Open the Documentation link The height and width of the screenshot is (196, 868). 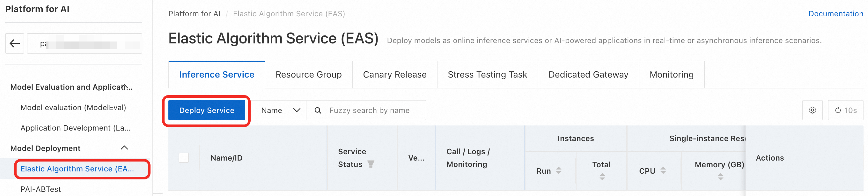pyautogui.click(x=835, y=14)
